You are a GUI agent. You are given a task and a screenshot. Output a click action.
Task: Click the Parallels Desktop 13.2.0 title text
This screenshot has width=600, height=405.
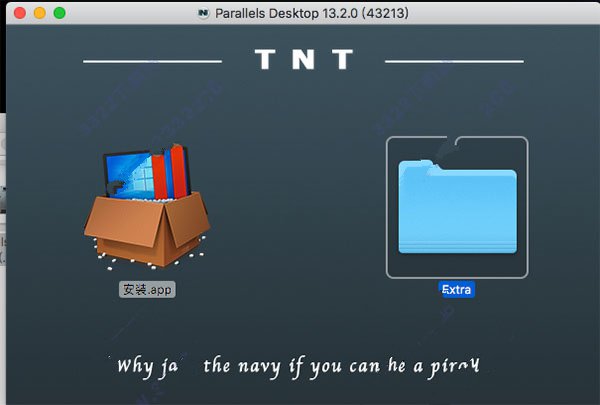pyautogui.click(x=311, y=13)
